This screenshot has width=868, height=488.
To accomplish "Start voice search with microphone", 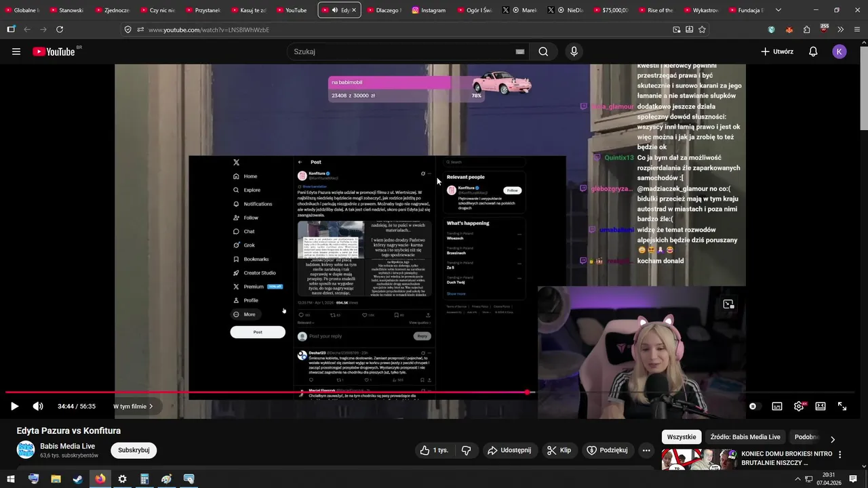I will coord(574,52).
